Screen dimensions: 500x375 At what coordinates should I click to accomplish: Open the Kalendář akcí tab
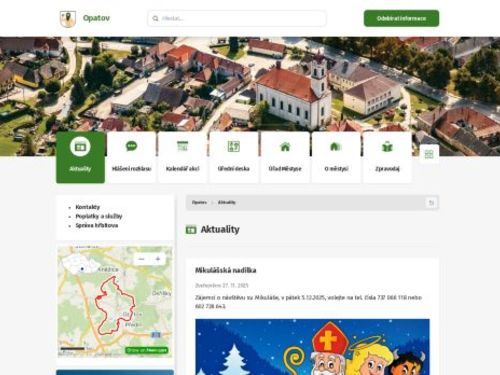(182, 157)
